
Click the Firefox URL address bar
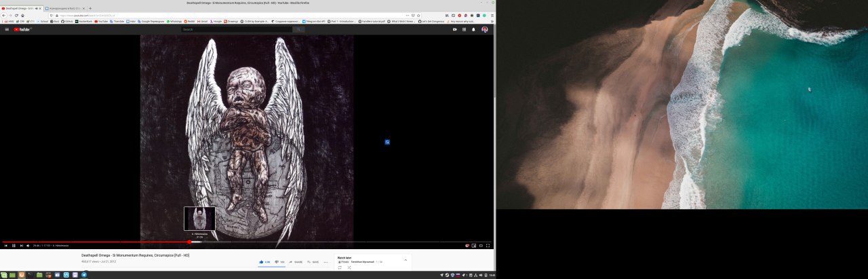(x=234, y=16)
